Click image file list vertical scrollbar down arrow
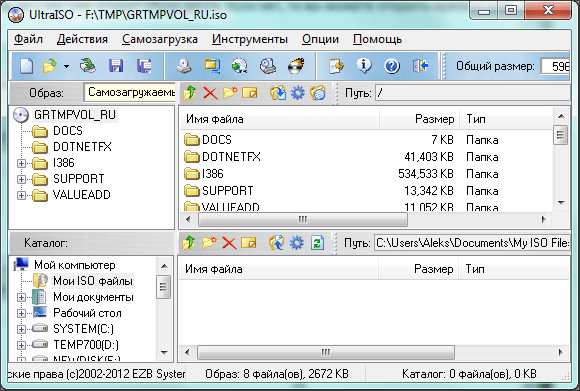This screenshot has width=580, height=391. coord(561,203)
